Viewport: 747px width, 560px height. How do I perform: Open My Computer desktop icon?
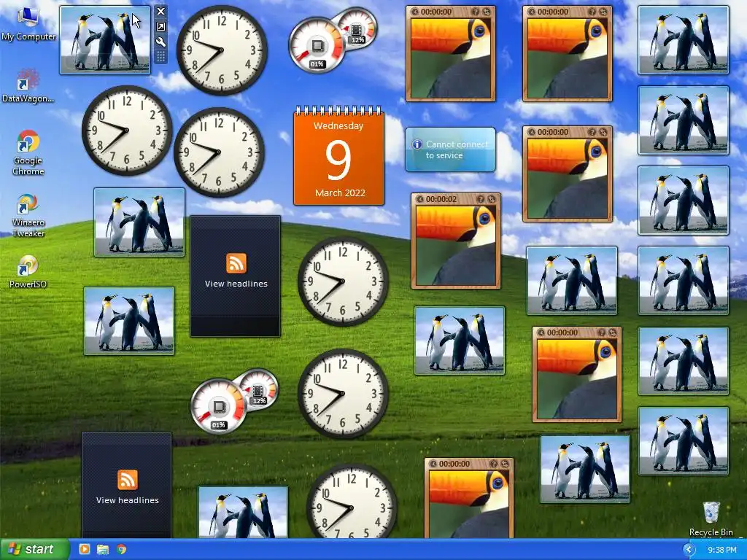[28, 23]
